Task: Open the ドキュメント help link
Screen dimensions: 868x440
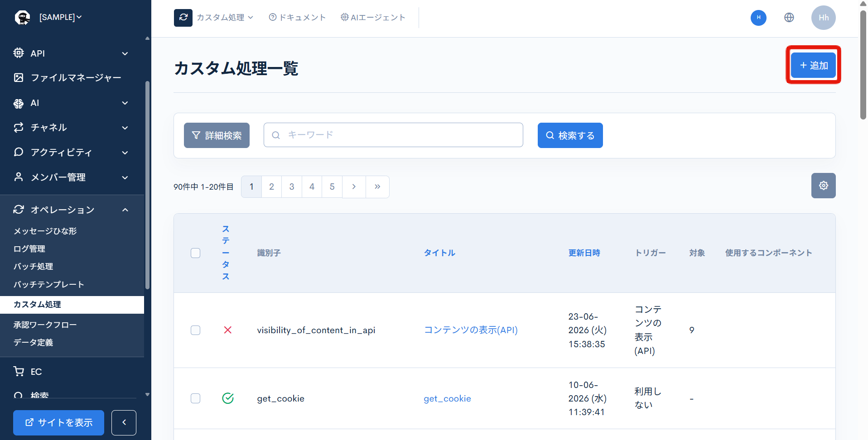Action: pyautogui.click(x=297, y=18)
